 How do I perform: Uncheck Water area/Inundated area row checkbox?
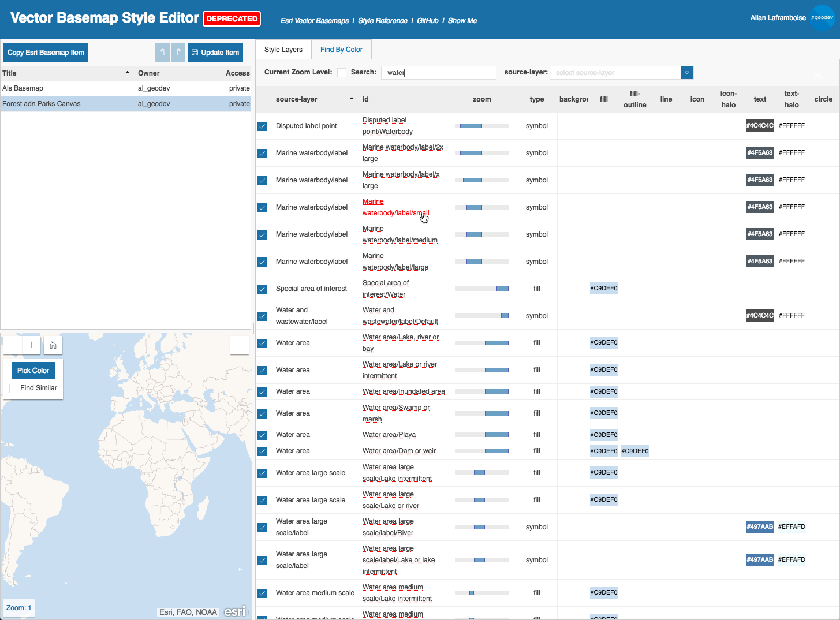click(262, 391)
